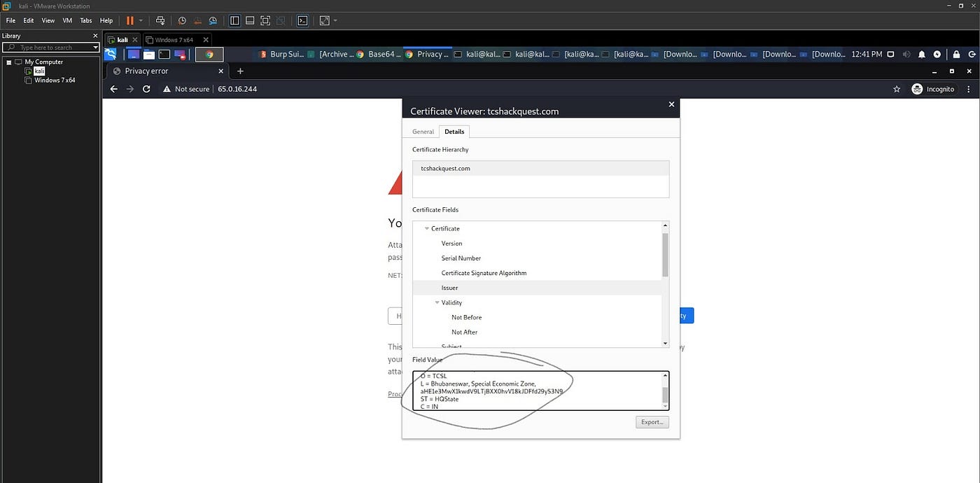
Task: Collapse the Certificate tree node
Action: (426, 228)
